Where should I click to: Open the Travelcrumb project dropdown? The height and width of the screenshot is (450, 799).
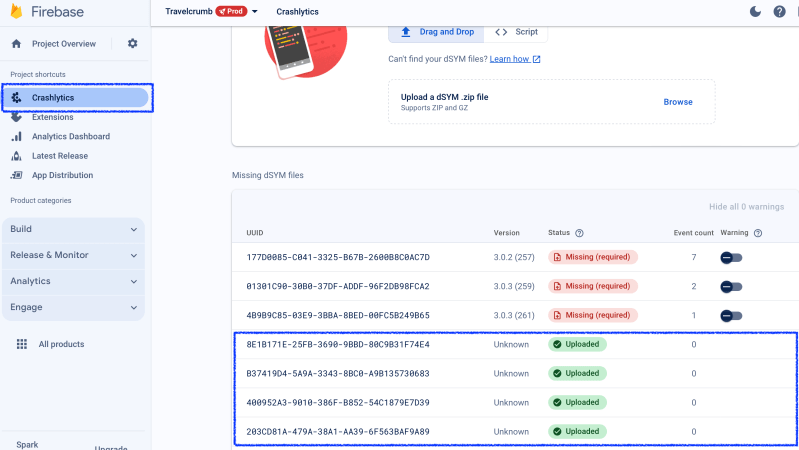254,12
